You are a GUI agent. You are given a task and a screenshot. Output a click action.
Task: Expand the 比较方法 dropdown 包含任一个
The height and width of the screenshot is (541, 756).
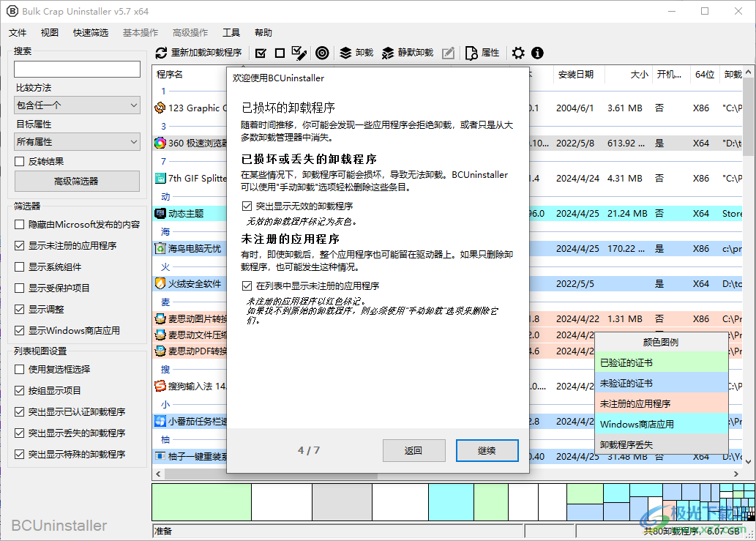77,105
